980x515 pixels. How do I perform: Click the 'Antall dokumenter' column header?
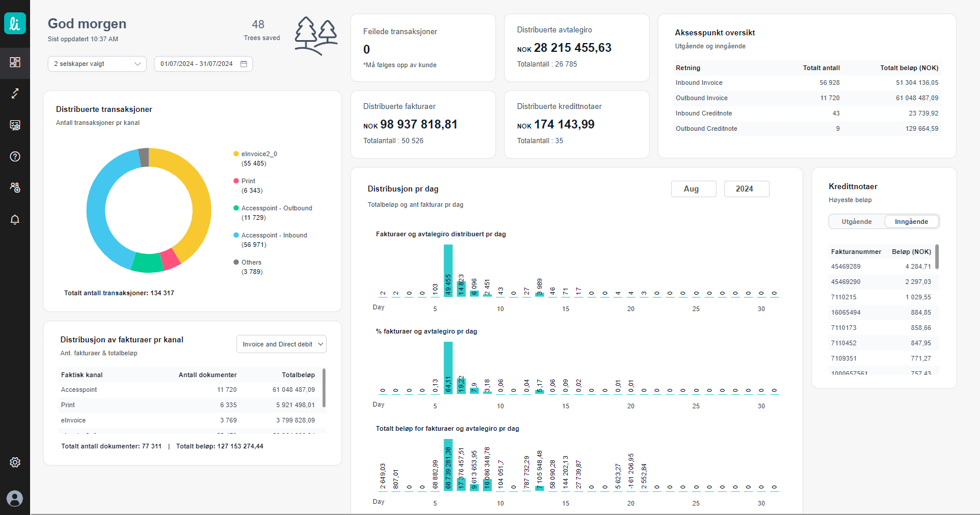point(208,375)
